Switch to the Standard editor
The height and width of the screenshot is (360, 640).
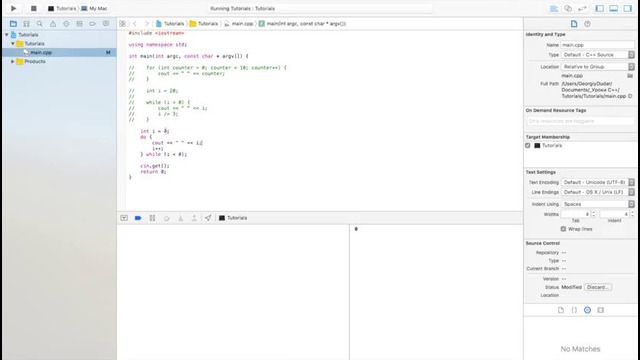point(554,8)
